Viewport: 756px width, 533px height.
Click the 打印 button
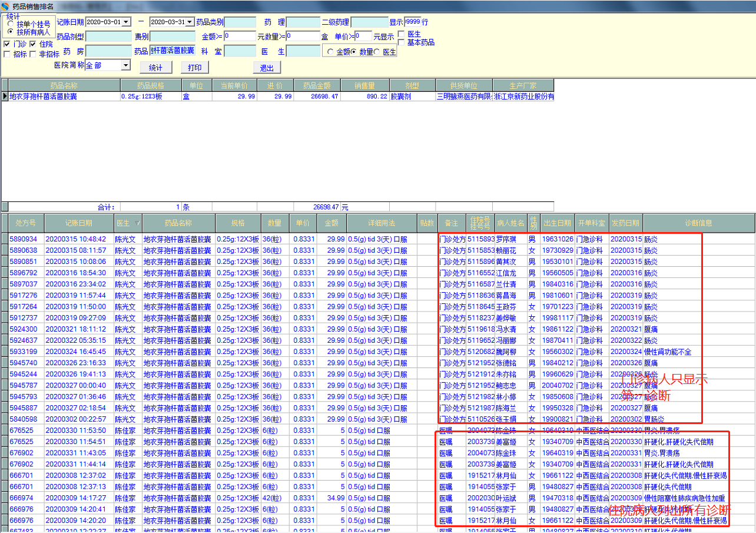click(195, 68)
